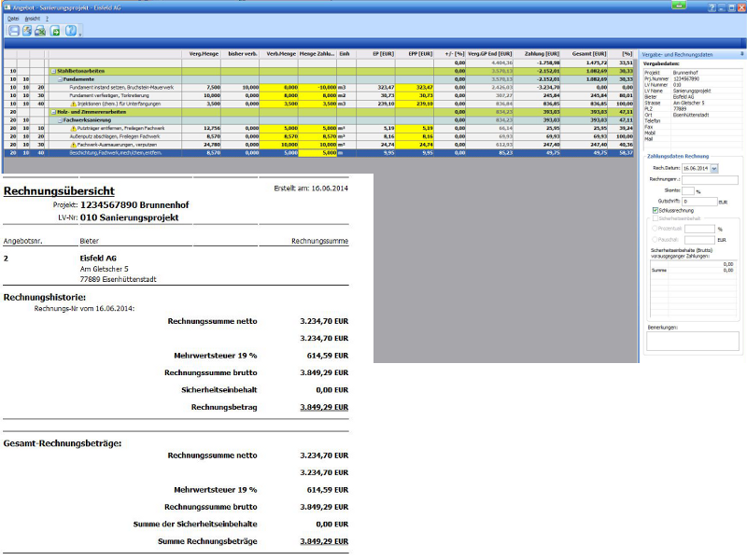Collapse the Fachwerksanierung subgroup

[60, 120]
